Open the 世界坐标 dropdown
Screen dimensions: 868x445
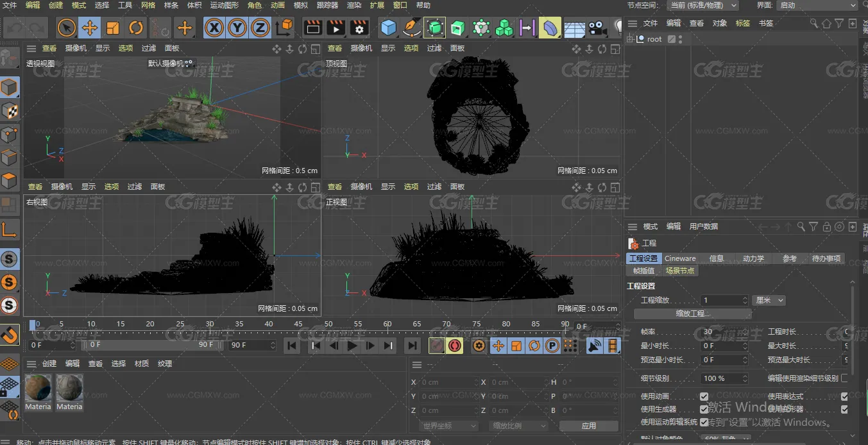[448, 426]
